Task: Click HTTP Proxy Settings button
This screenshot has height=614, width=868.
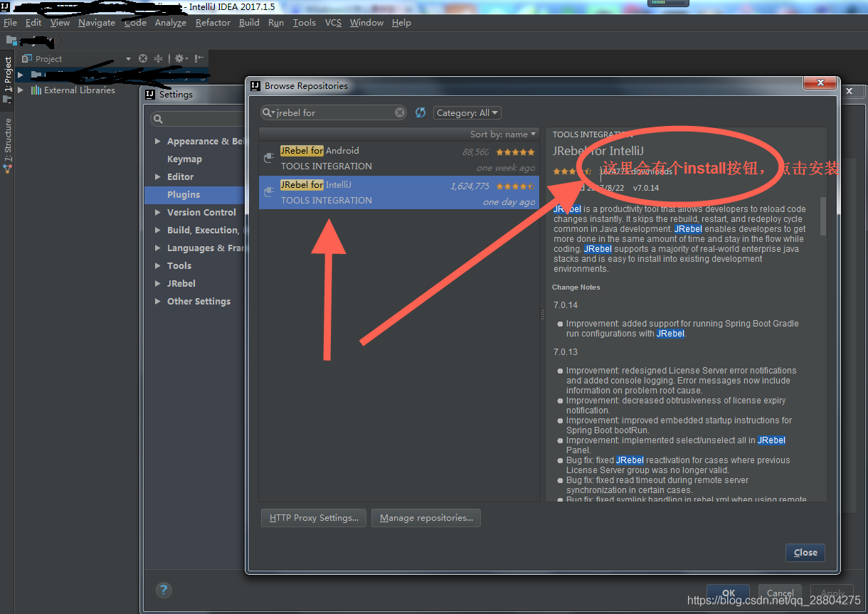Action: pos(314,518)
